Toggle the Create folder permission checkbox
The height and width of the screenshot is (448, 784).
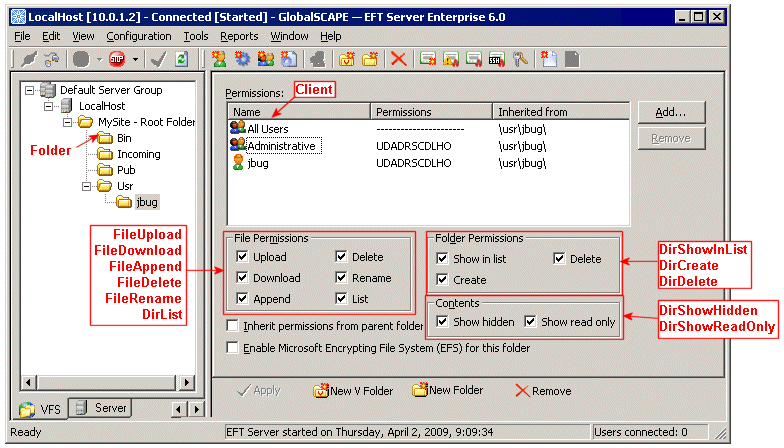coord(442,280)
